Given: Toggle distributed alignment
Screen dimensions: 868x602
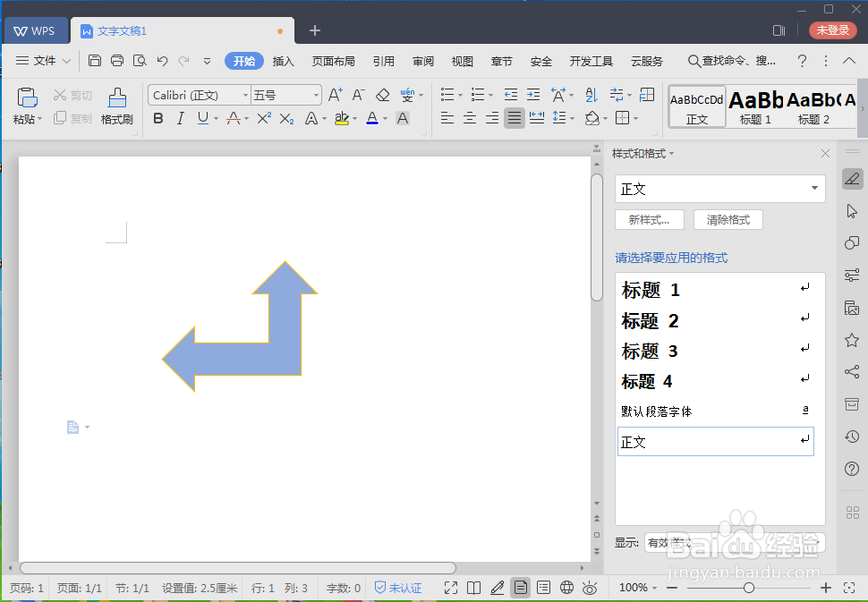Looking at the screenshot, I should point(536,118).
